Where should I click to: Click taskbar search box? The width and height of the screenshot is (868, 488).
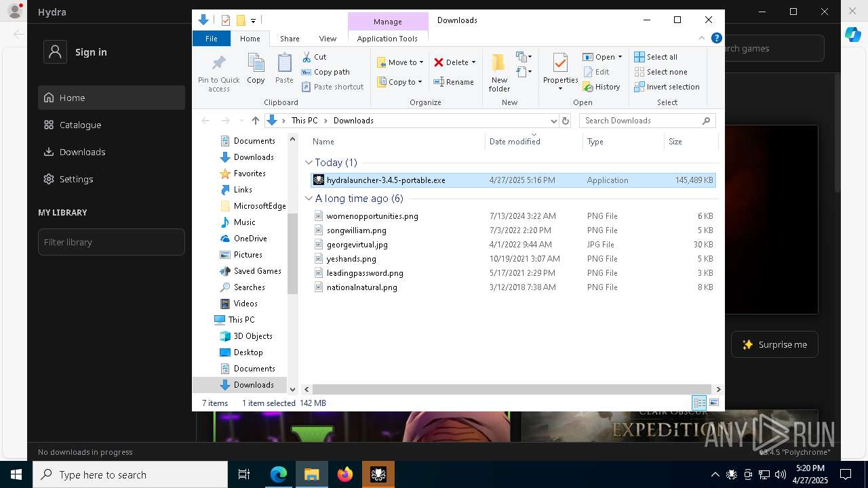[x=130, y=474]
